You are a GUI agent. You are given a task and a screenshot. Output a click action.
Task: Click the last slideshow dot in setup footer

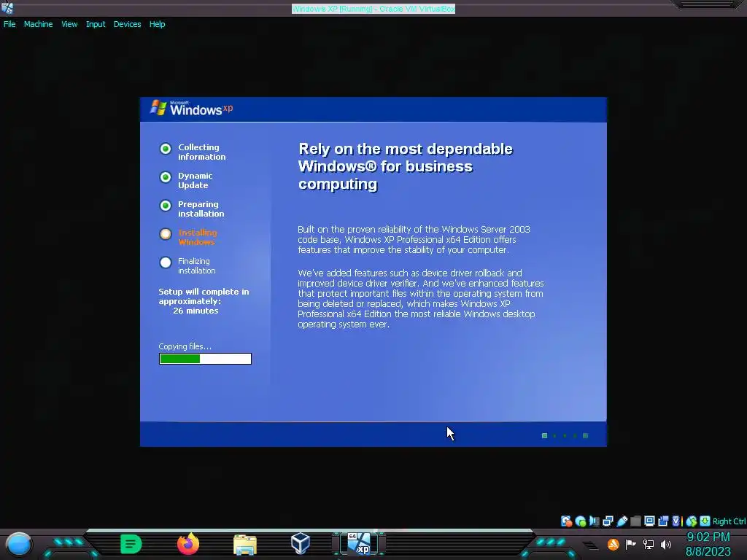click(x=586, y=436)
